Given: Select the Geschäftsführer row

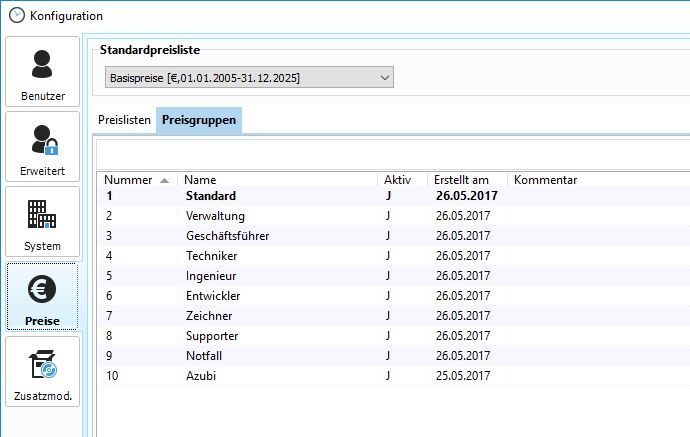Looking at the screenshot, I should (227, 236).
